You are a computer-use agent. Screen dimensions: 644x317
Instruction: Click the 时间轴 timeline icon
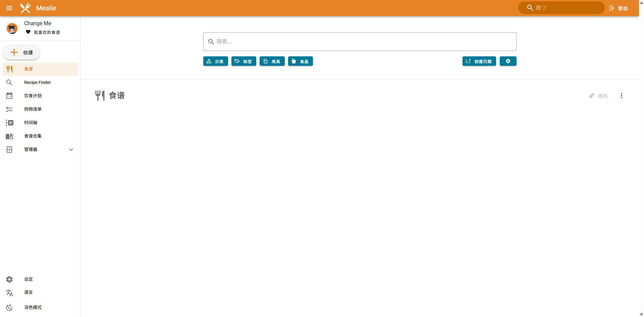coord(9,123)
